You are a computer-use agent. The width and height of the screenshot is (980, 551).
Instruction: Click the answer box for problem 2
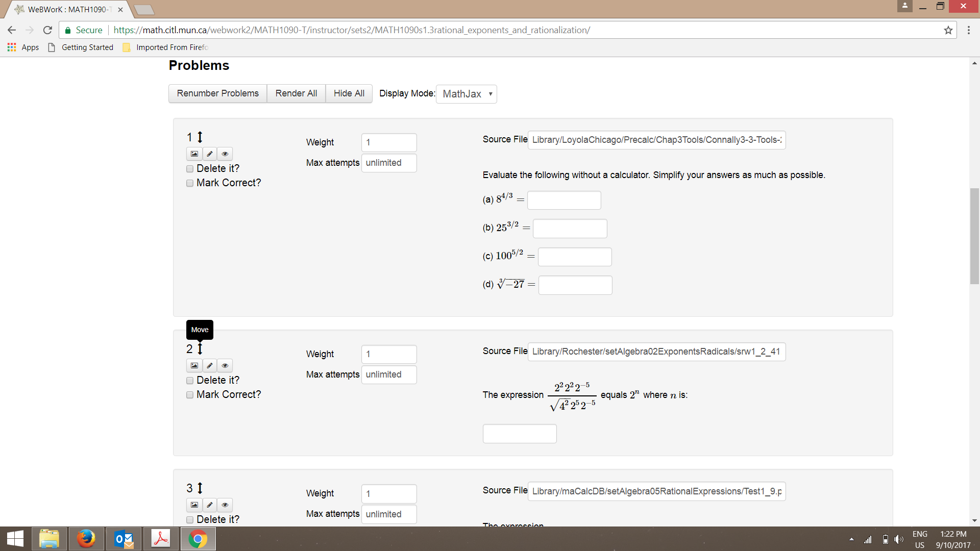coord(520,434)
